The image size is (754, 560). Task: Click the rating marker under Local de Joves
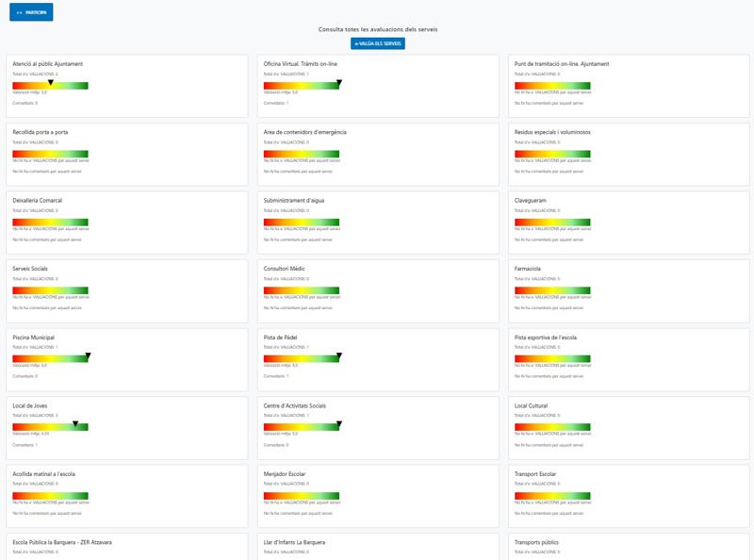[75, 424]
